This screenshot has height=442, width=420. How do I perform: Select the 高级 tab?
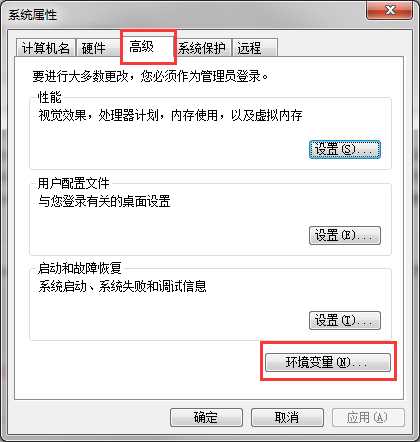pyautogui.click(x=148, y=47)
